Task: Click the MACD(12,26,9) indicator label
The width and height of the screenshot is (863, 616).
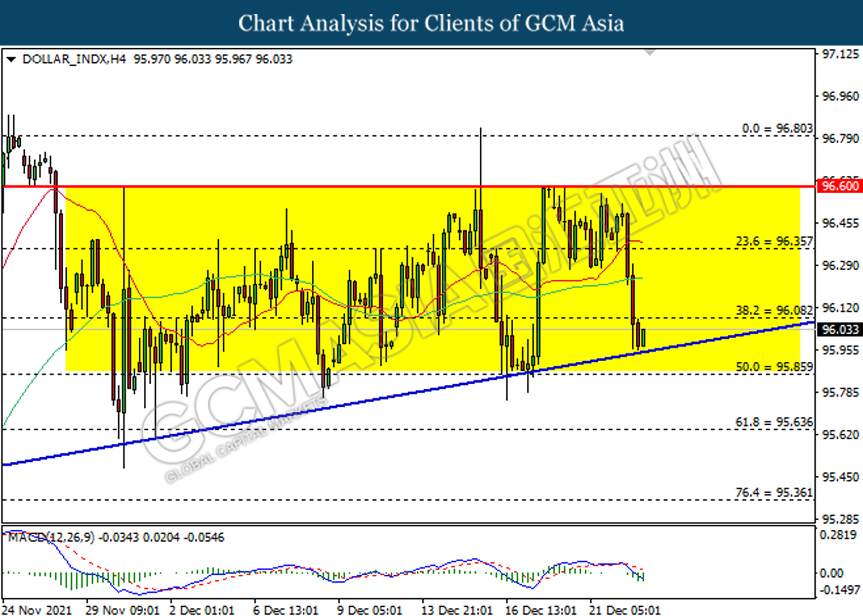Action: coord(51,538)
